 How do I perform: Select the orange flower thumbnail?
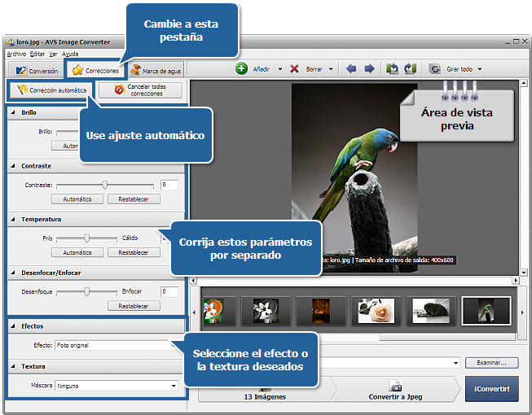click(218, 311)
